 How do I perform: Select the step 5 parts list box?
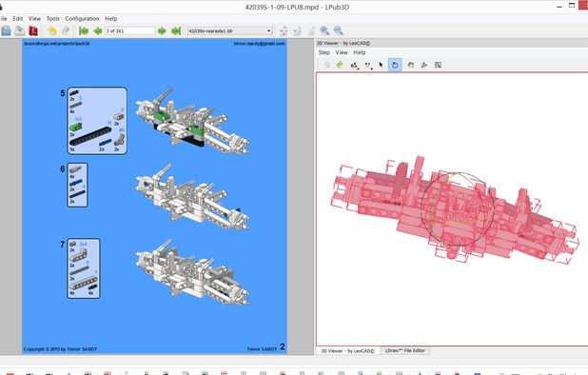click(x=97, y=120)
